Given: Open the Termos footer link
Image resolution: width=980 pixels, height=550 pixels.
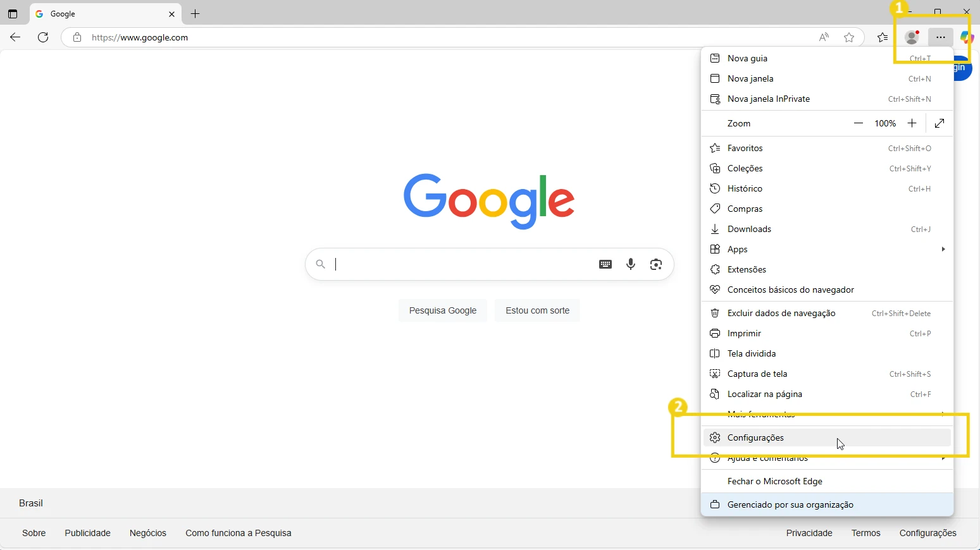Looking at the screenshot, I should (x=866, y=533).
